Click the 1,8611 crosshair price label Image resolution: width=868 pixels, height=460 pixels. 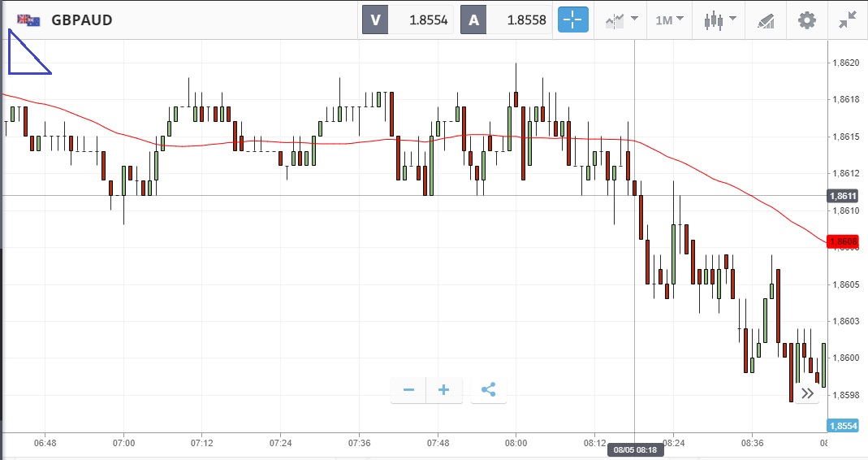point(842,196)
